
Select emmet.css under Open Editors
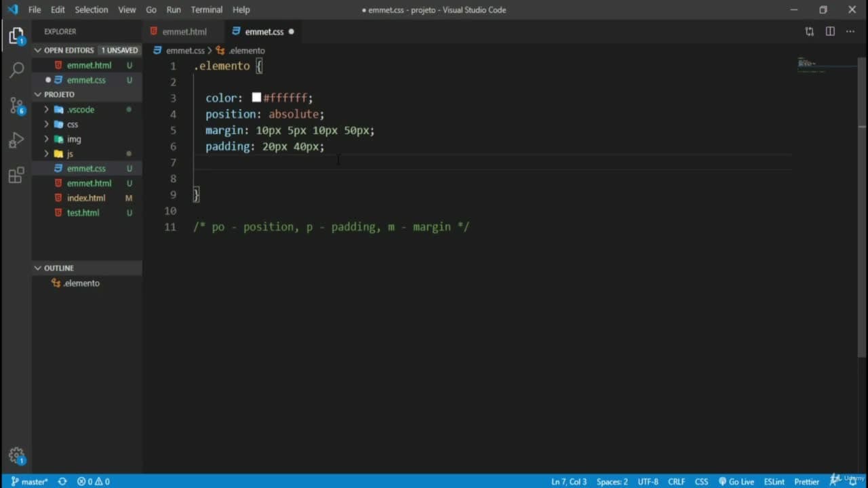click(x=86, y=80)
